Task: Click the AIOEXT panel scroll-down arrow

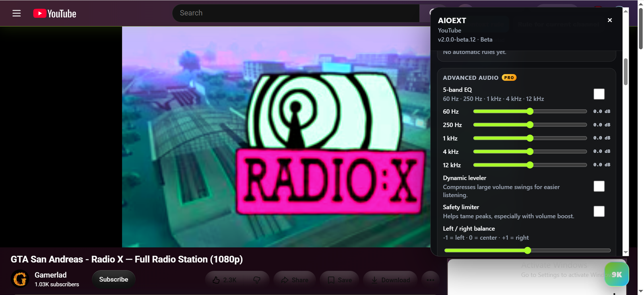Action: click(625, 252)
